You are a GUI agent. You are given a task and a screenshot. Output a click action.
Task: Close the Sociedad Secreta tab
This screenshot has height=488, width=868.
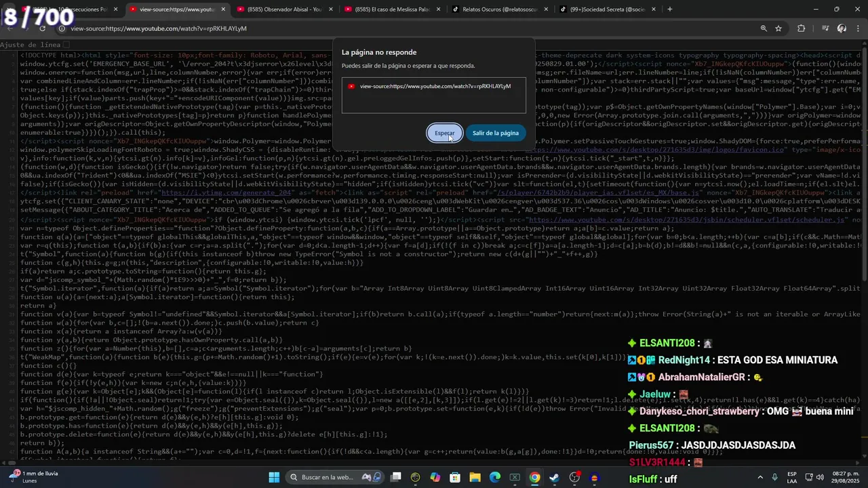[654, 9]
